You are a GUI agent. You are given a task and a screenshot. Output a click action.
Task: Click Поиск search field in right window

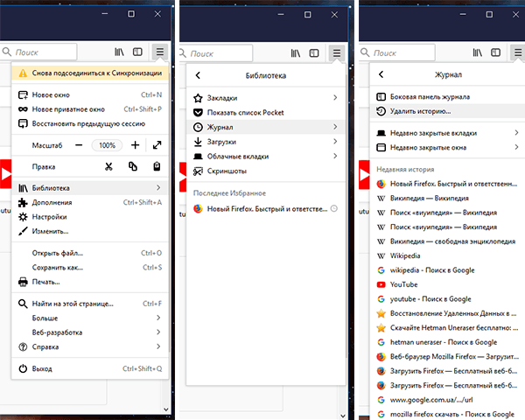click(x=397, y=52)
